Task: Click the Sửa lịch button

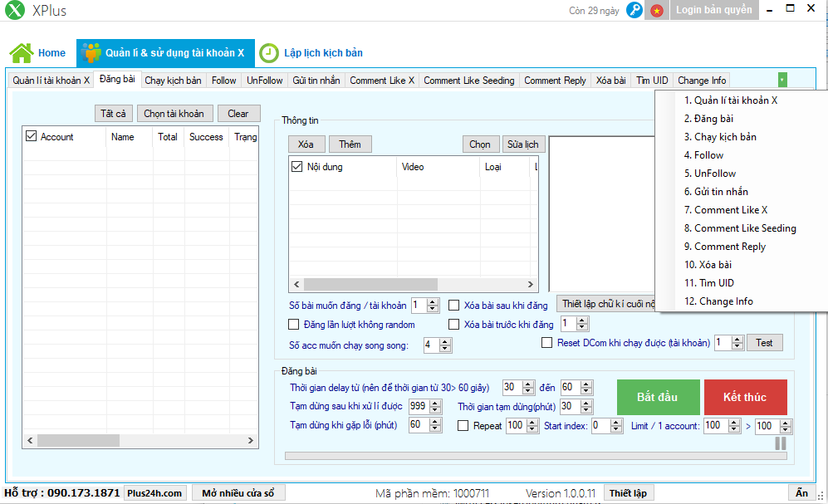Action: (x=522, y=144)
